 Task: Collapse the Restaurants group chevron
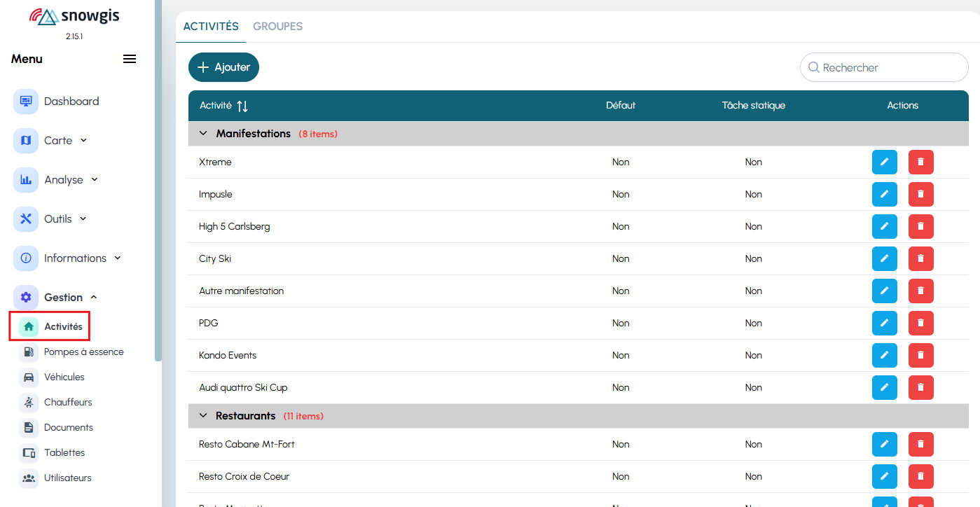(204, 415)
